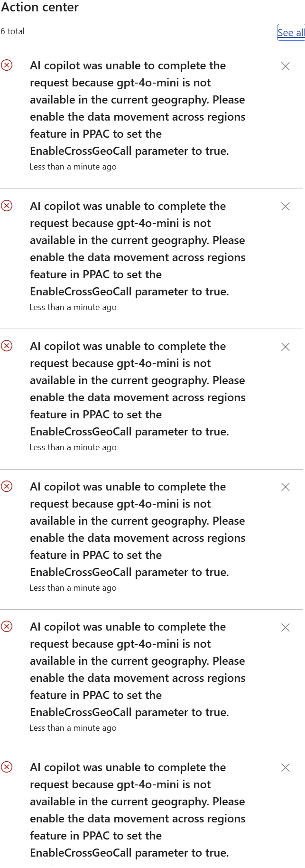Image resolution: width=305 pixels, height=868 pixels.
Task: Select the third notification's message body
Action: [137, 389]
